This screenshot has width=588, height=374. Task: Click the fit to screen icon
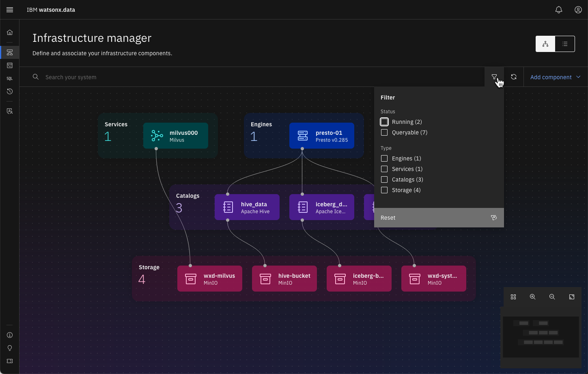point(572,297)
